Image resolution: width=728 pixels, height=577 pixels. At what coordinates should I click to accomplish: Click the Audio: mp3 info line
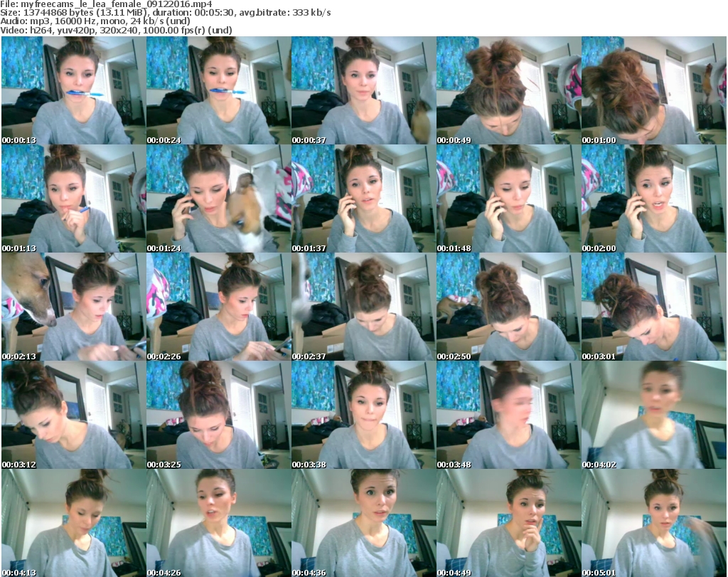tap(95, 21)
